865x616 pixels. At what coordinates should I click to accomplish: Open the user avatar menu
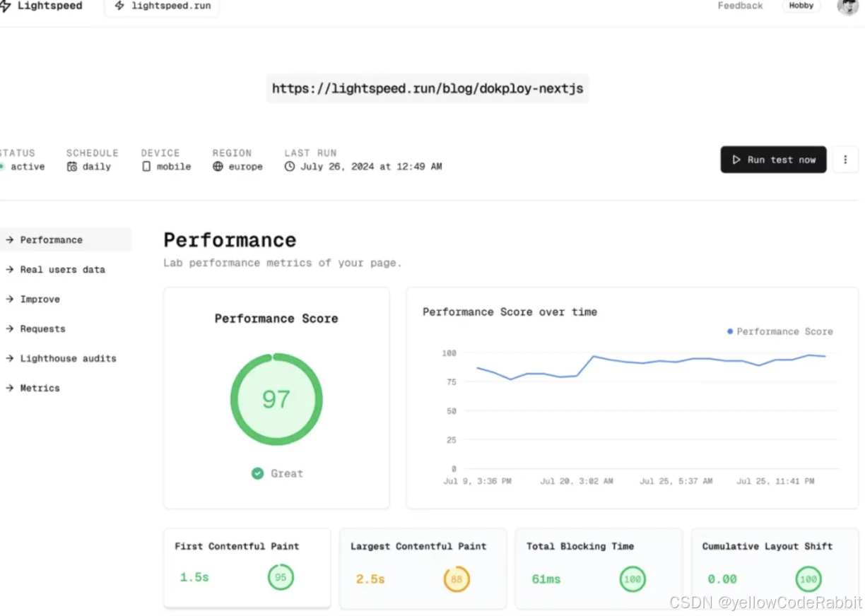(x=847, y=6)
